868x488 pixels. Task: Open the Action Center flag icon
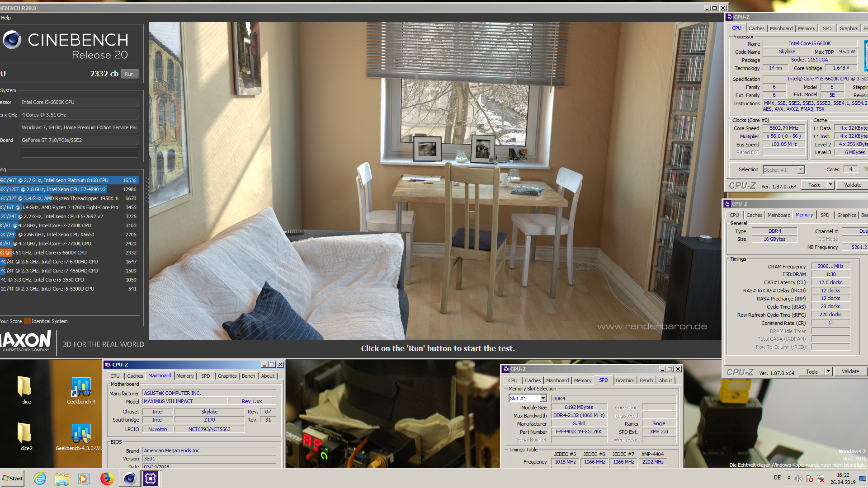[x=810, y=478]
